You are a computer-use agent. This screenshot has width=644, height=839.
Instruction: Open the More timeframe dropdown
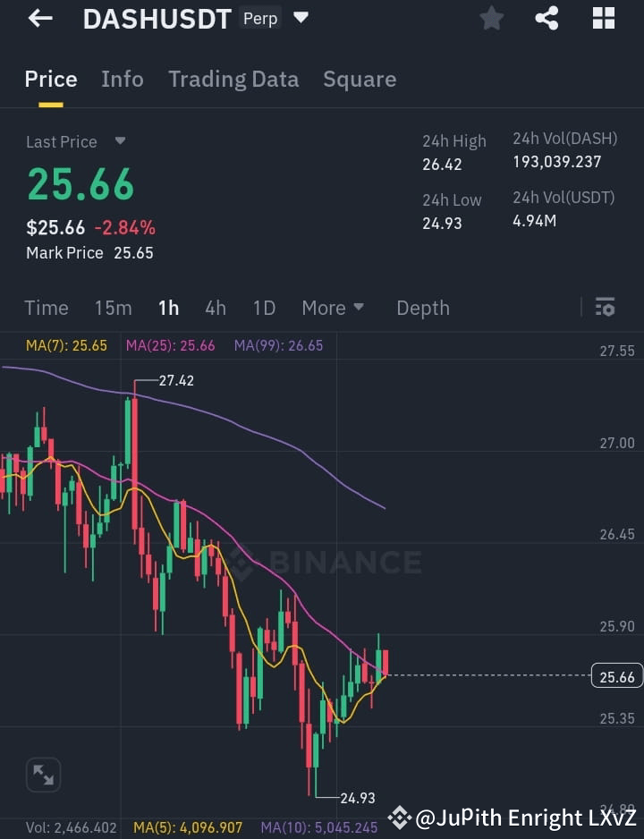[332, 308]
